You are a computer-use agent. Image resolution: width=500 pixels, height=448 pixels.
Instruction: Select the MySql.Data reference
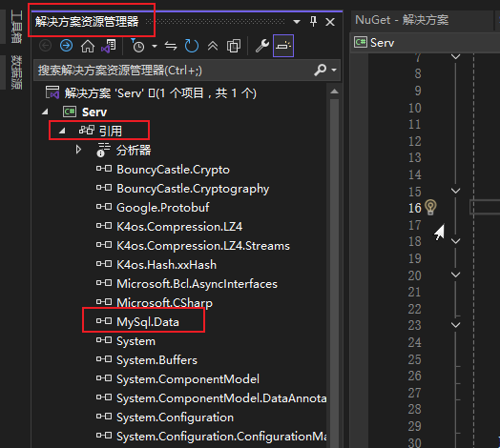[148, 321]
